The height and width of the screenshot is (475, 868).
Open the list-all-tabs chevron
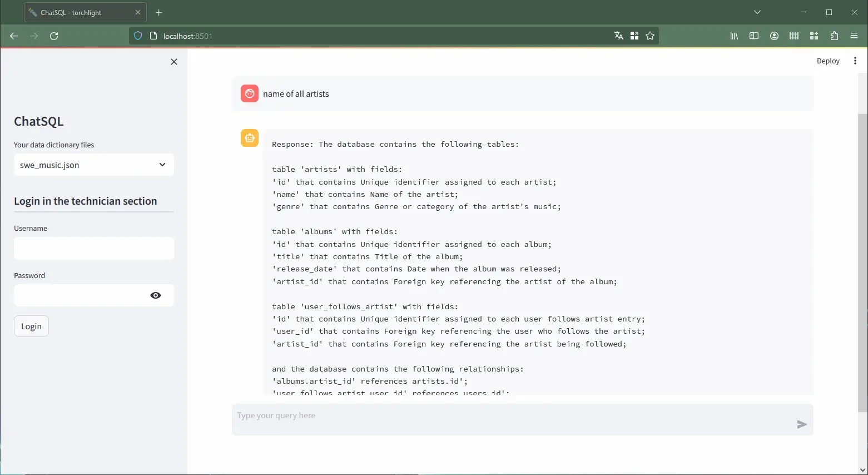[x=757, y=12]
